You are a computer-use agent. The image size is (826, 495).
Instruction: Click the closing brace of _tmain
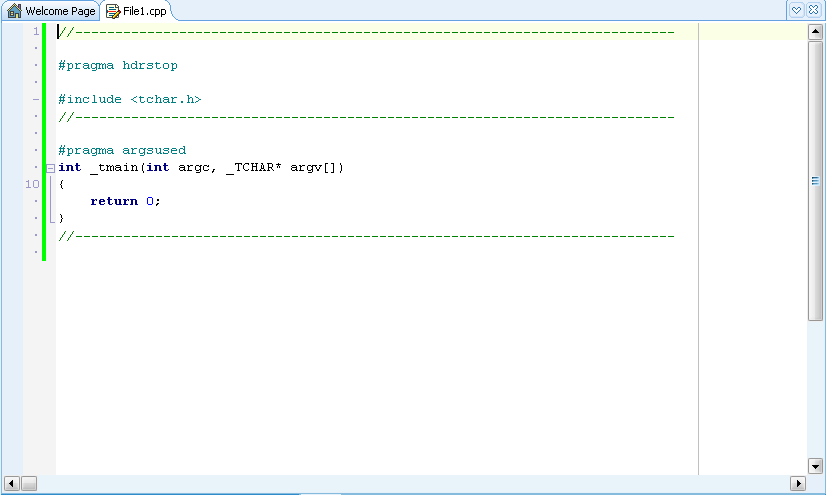(62, 218)
